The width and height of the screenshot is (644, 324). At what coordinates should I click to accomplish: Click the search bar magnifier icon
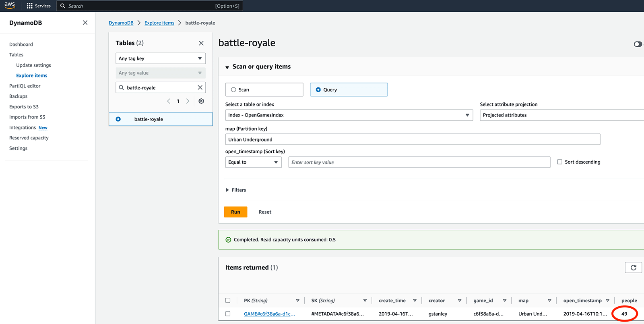point(63,6)
